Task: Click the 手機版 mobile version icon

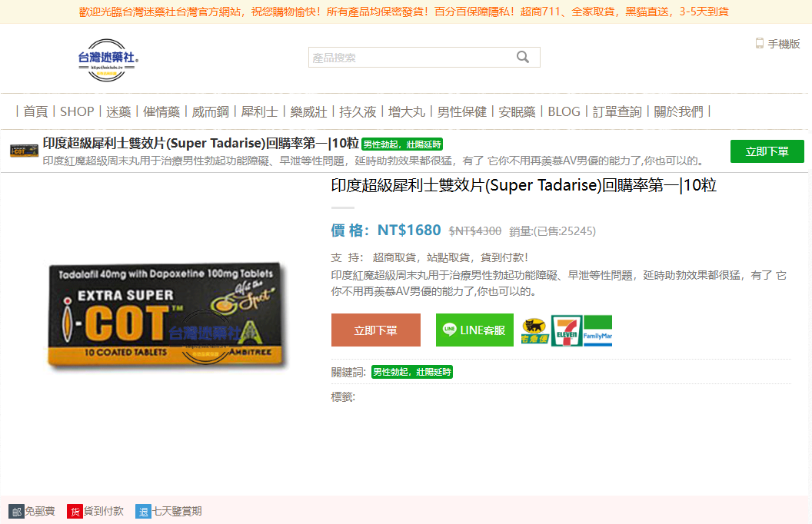Action: click(x=760, y=44)
